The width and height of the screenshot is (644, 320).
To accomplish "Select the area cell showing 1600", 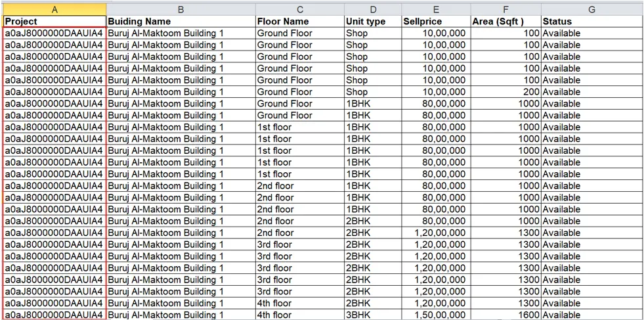I will pyautogui.click(x=505, y=315).
